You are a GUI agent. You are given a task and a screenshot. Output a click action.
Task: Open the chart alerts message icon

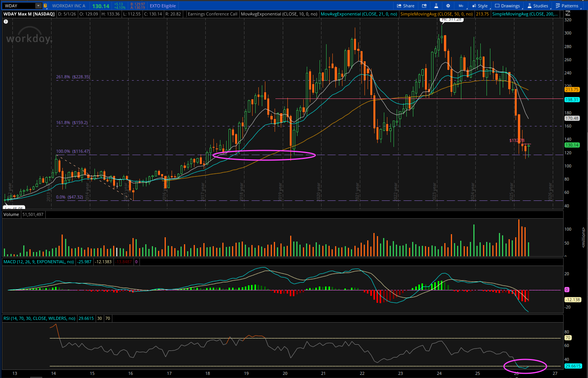424,6
